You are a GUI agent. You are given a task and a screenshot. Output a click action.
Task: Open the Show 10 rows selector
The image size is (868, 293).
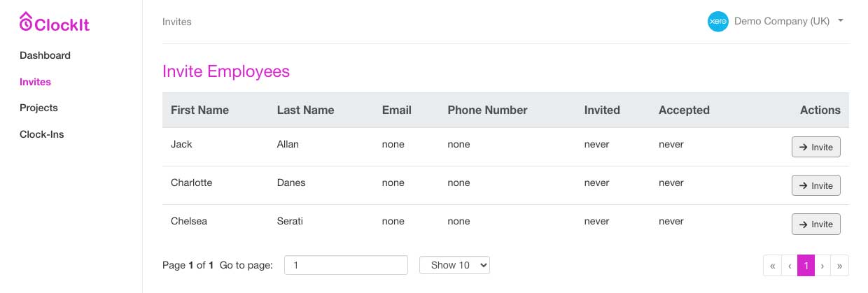pyautogui.click(x=454, y=265)
